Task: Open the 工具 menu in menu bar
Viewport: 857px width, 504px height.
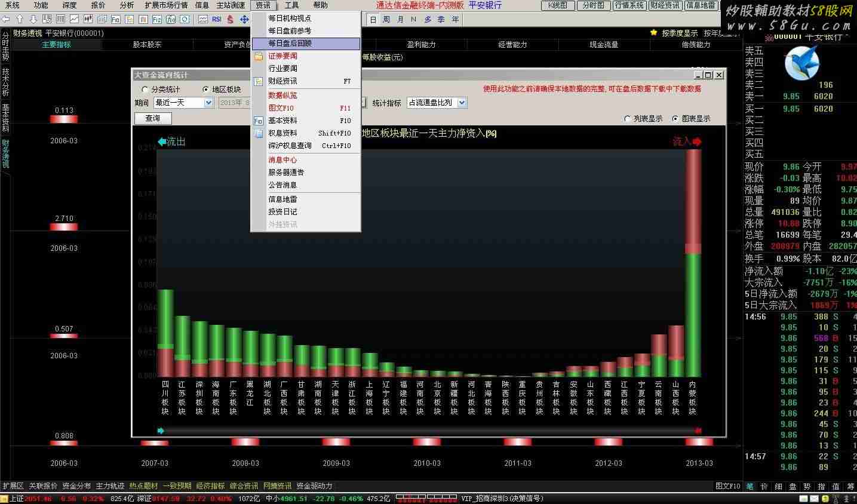Action: click(x=291, y=5)
